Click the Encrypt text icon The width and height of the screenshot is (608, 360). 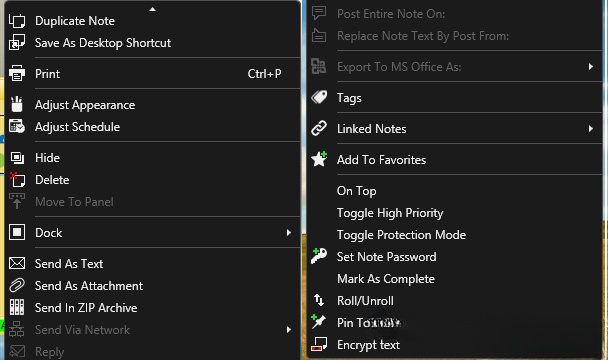[319, 344]
